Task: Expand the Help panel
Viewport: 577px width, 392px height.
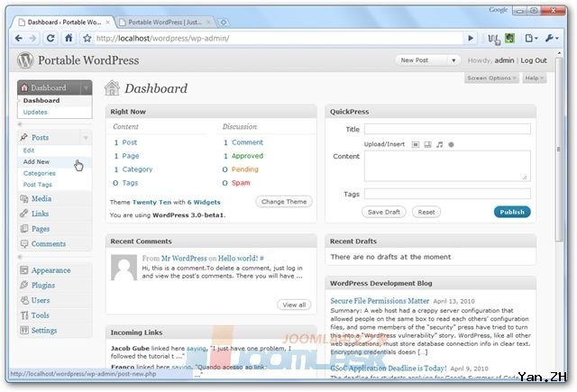Action: click(534, 78)
